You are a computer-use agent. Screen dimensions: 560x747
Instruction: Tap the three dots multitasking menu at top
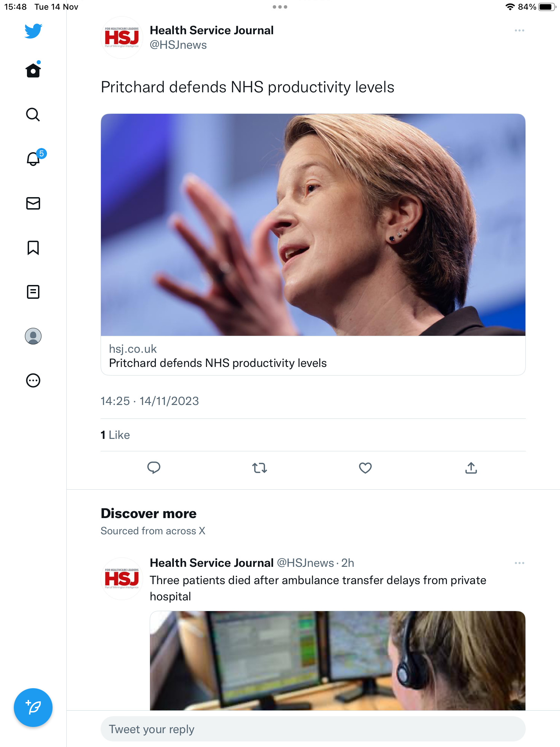(280, 7)
